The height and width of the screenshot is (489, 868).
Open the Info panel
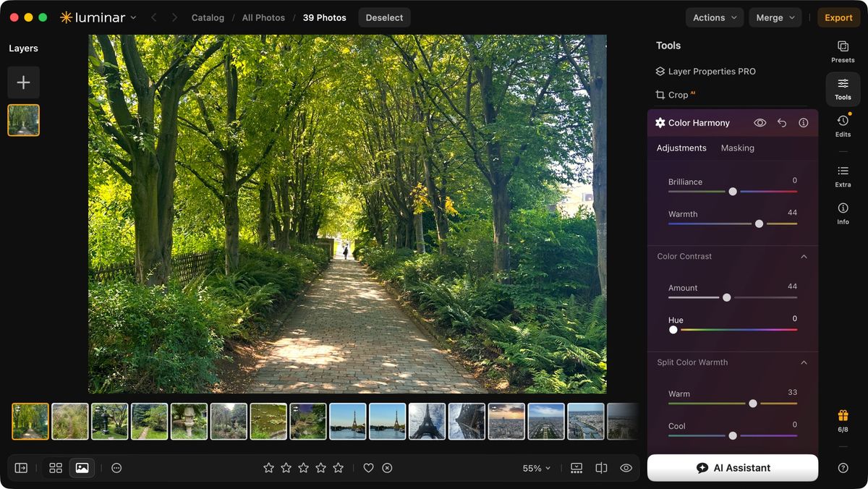(x=843, y=213)
